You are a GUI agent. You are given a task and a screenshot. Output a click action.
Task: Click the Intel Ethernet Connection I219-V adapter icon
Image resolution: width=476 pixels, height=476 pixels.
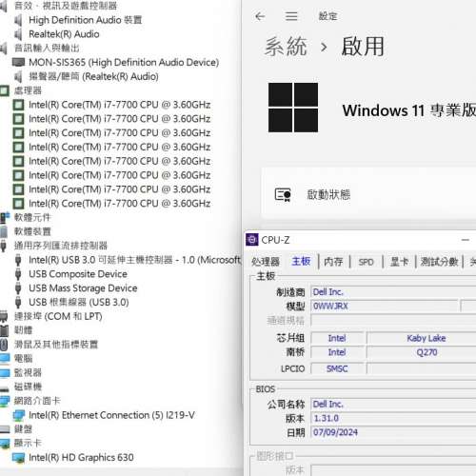pos(19,415)
